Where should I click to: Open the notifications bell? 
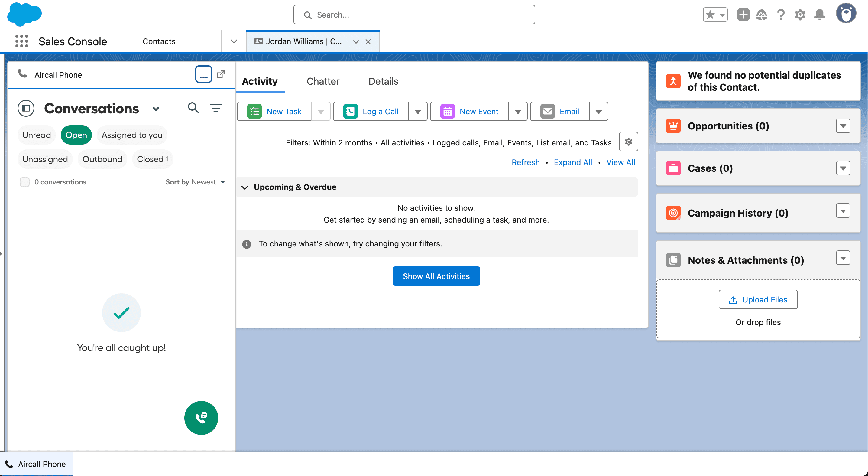tap(819, 15)
